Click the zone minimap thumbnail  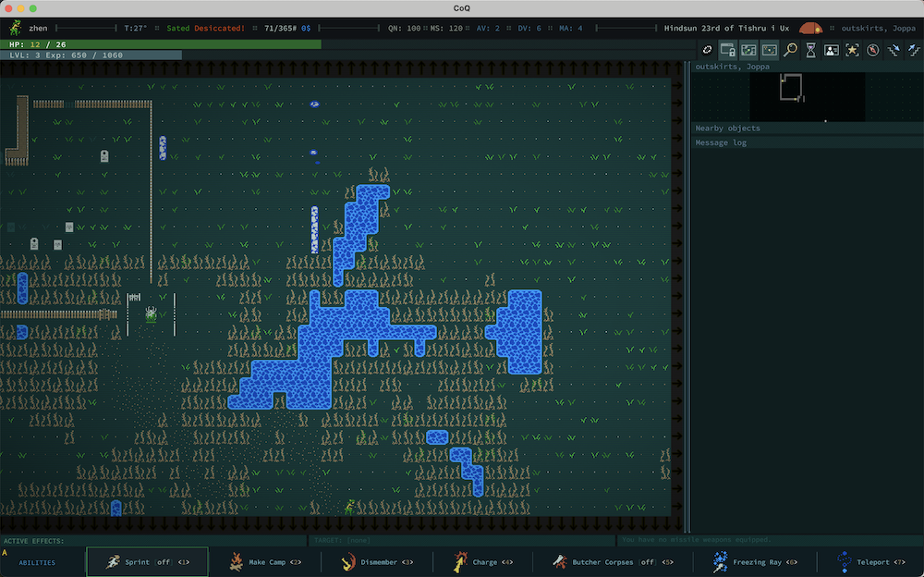[808, 97]
